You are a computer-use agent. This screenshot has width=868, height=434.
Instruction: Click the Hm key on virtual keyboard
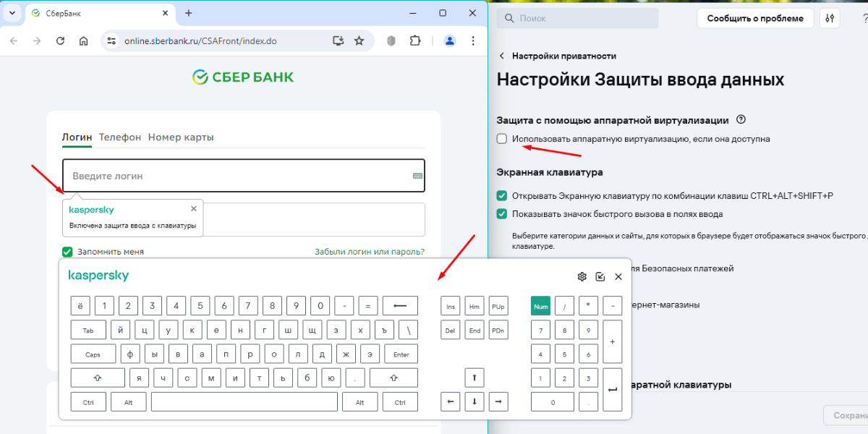pyautogui.click(x=474, y=306)
